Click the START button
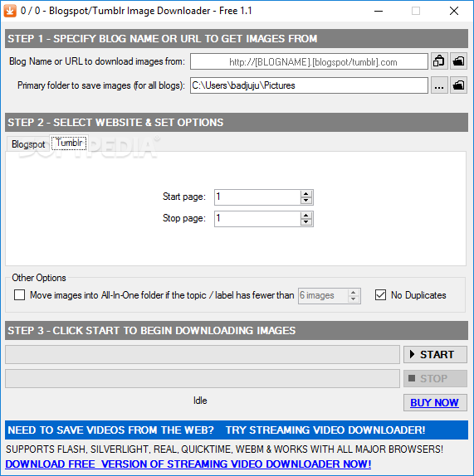Screen dimensions: 474x476 435,354
